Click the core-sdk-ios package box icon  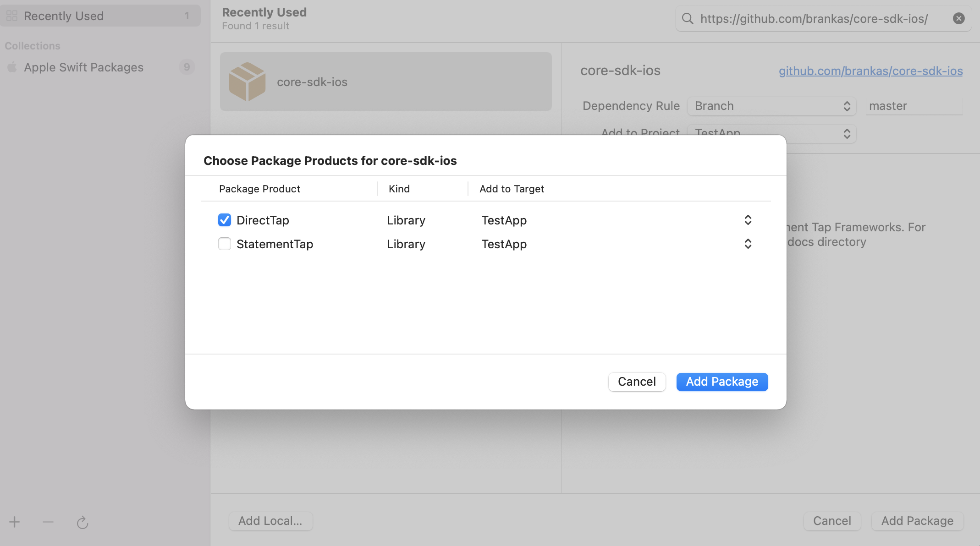click(x=247, y=82)
